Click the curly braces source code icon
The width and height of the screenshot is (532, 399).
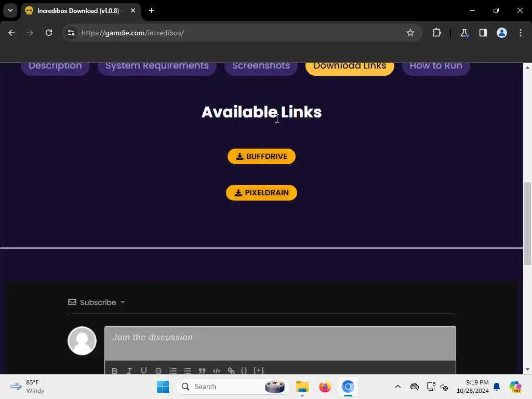click(x=244, y=370)
